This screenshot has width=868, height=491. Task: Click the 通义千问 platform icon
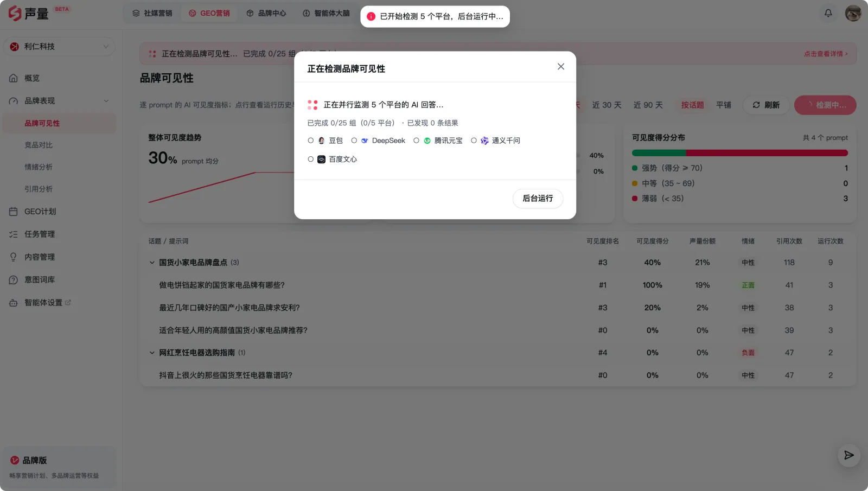pos(484,141)
